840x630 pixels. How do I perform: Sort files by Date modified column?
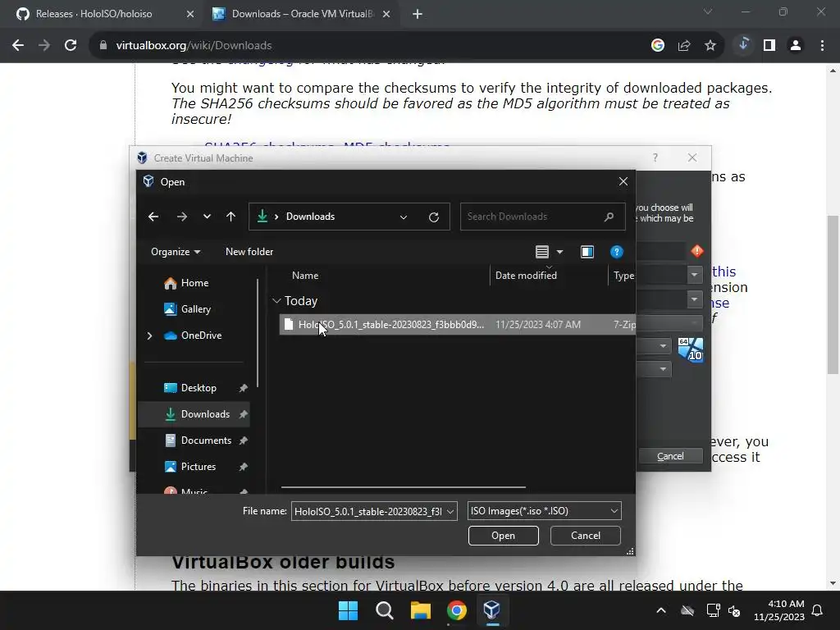(526, 276)
